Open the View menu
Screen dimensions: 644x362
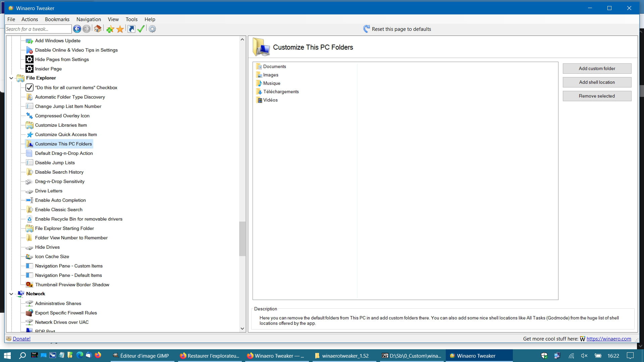[113, 19]
